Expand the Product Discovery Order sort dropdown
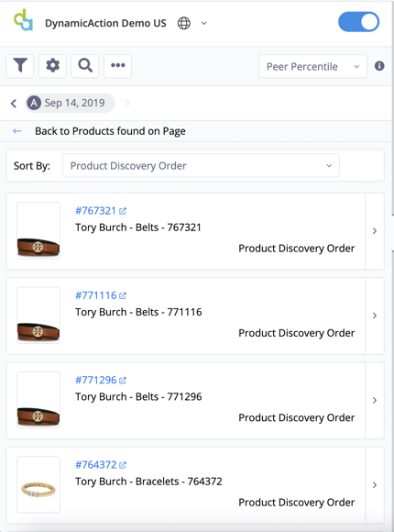The image size is (394, 532). [201, 166]
